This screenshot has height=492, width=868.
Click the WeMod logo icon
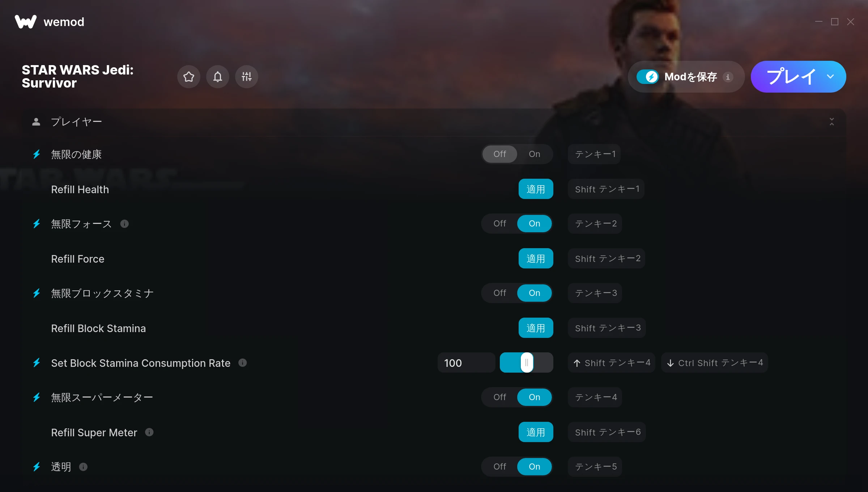click(x=26, y=22)
